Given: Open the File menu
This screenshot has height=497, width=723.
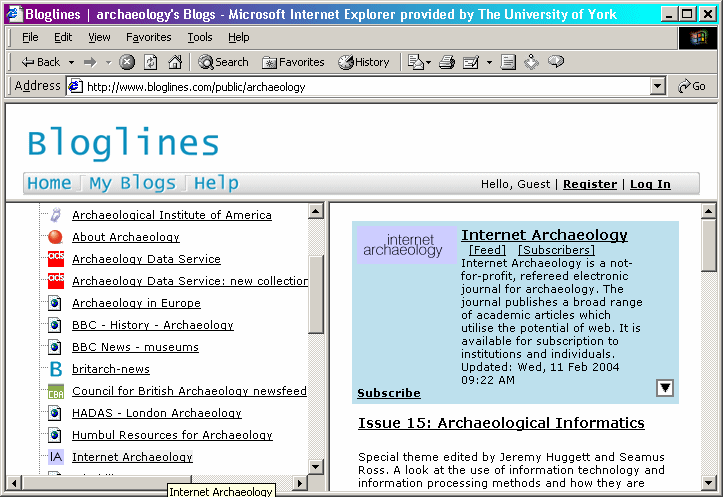Looking at the screenshot, I should (30, 37).
